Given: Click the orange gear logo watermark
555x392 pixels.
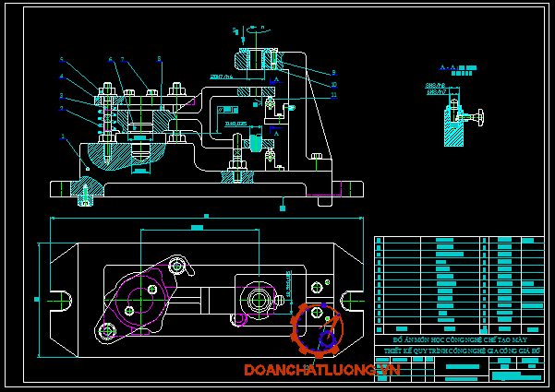Looking at the screenshot, I should tap(317, 329).
